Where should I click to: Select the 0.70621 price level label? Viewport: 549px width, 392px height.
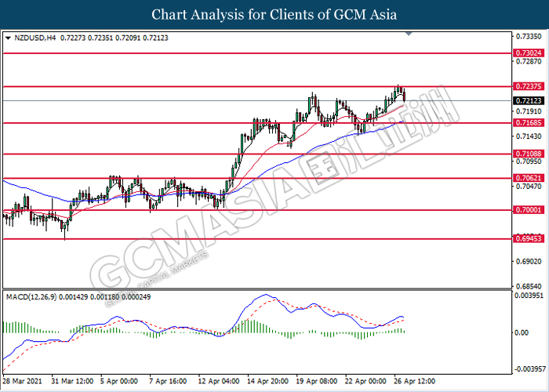tap(529, 178)
